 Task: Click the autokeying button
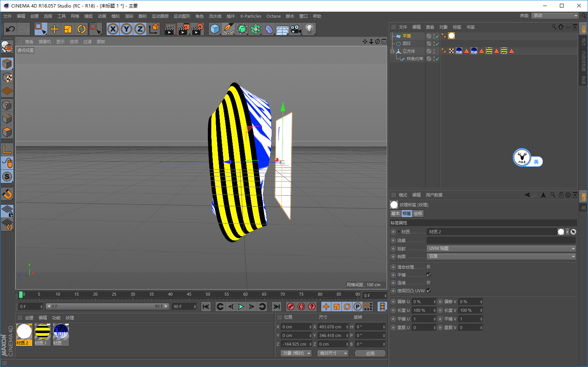301,307
